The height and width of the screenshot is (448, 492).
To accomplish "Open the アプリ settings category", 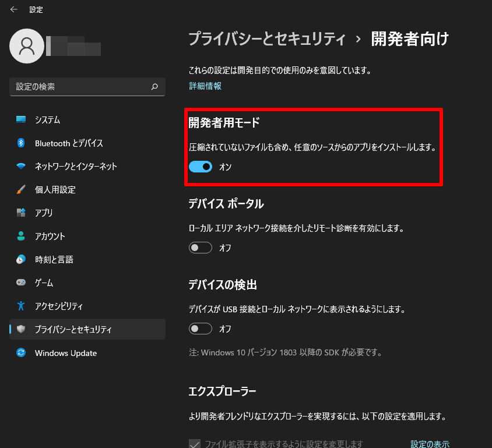I will pyautogui.click(x=44, y=213).
